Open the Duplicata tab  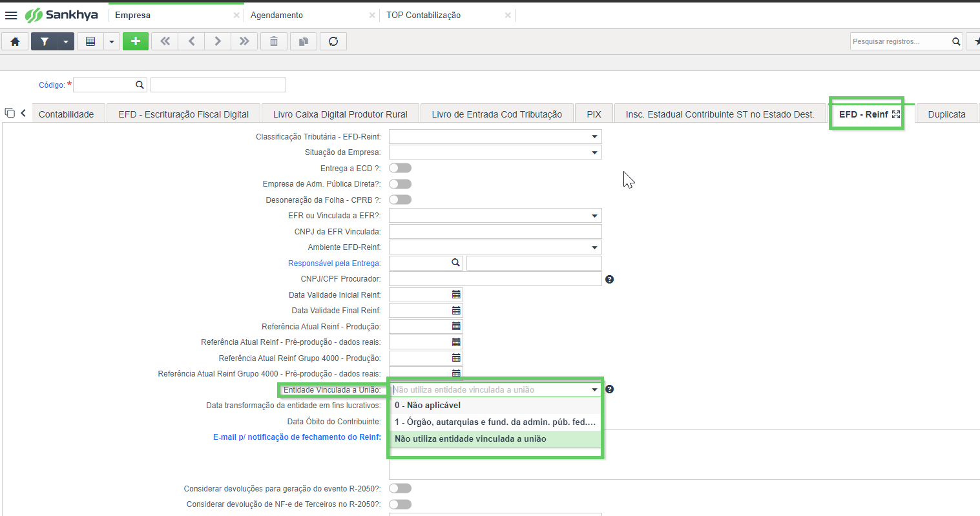tap(946, 114)
